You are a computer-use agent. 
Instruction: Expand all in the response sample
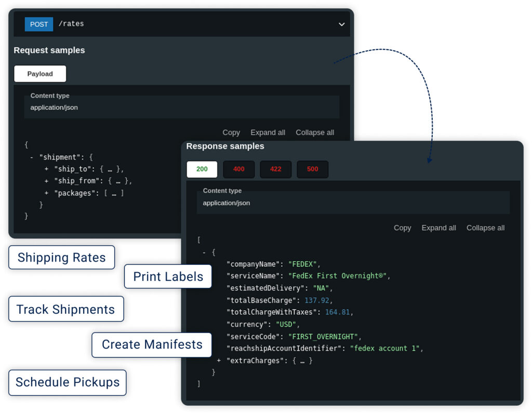(x=438, y=228)
